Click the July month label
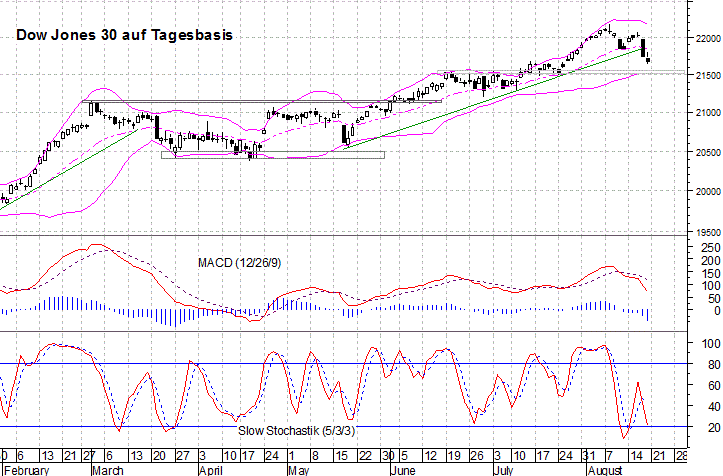The image size is (723, 476). point(503,470)
